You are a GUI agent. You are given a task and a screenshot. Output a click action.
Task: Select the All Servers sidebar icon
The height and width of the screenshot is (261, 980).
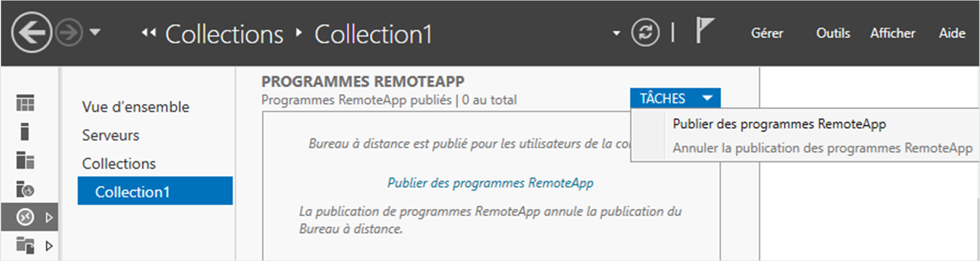[x=25, y=160]
